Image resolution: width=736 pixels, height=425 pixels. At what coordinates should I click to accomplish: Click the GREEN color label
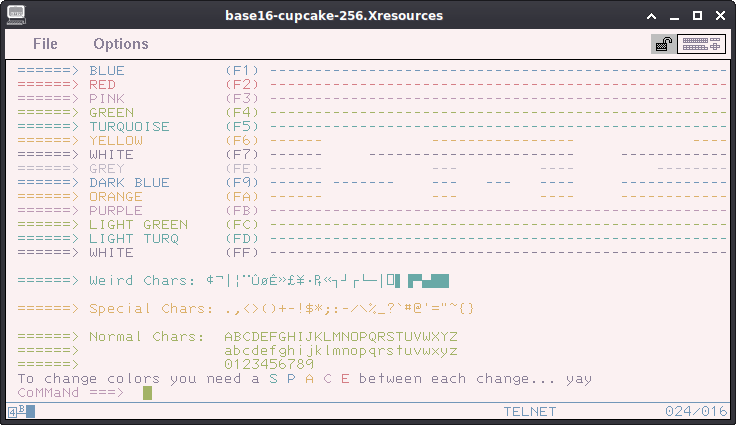click(x=112, y=113)
